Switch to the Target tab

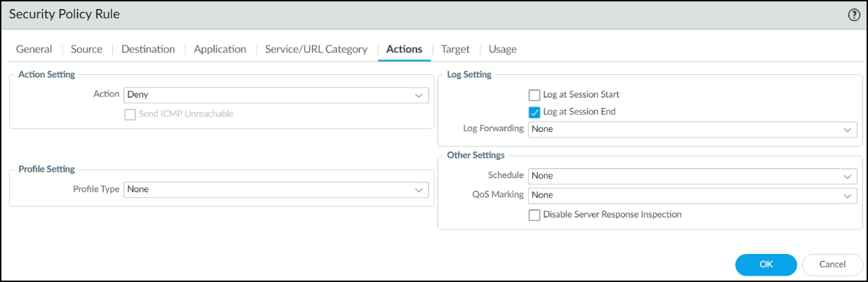(x=455, y=50)
